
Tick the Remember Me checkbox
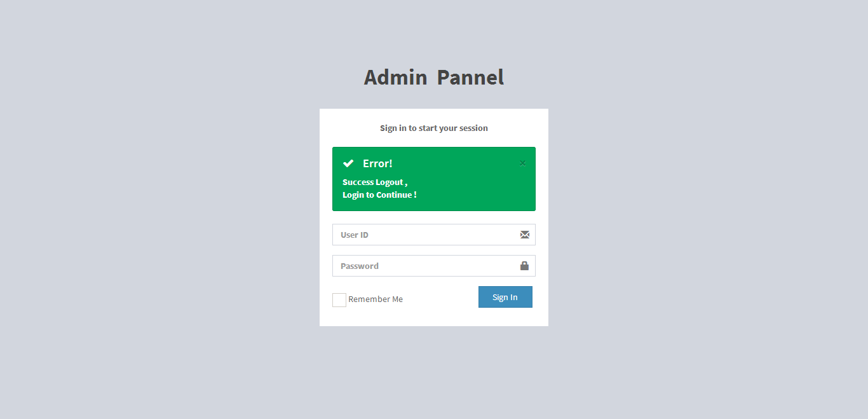[339, 300]
